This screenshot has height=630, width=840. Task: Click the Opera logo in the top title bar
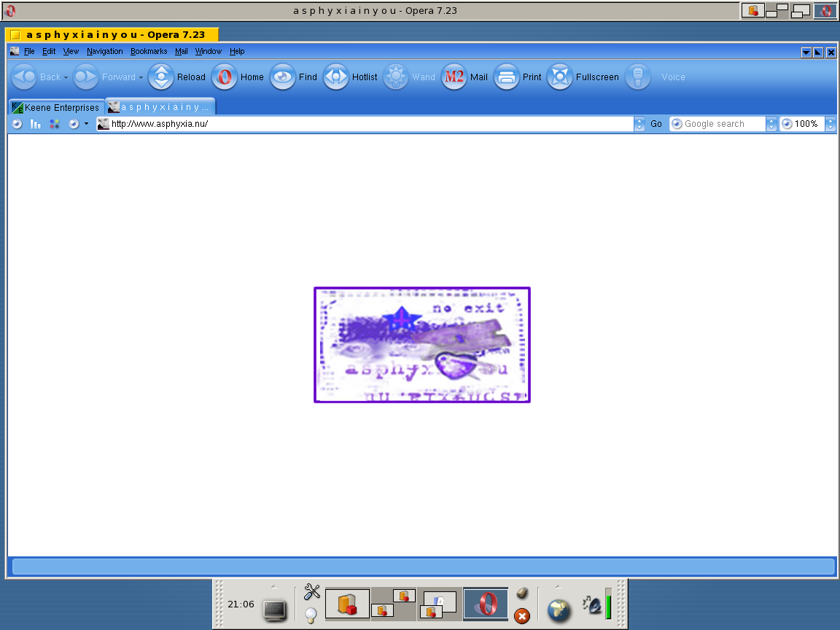pos(9,11)
